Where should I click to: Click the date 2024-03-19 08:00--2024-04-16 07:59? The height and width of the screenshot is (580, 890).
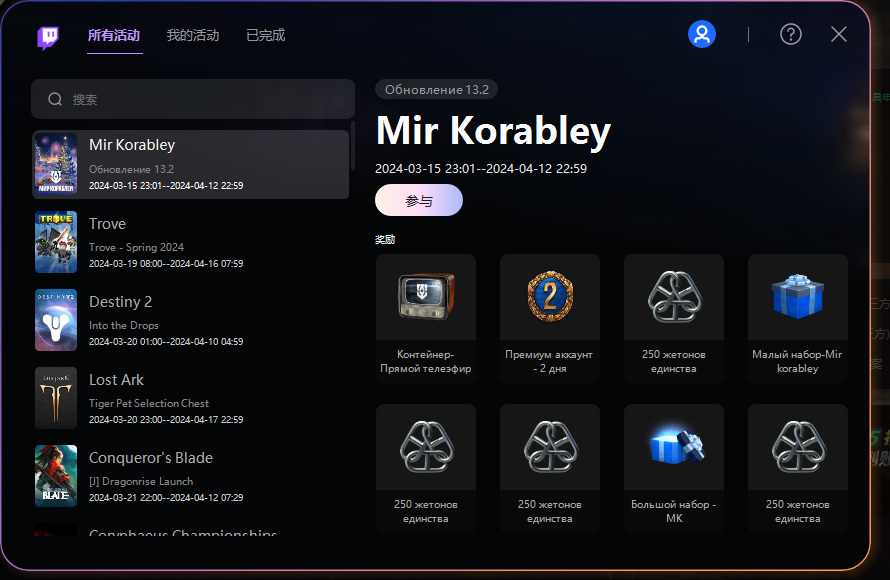coord(166,263)
